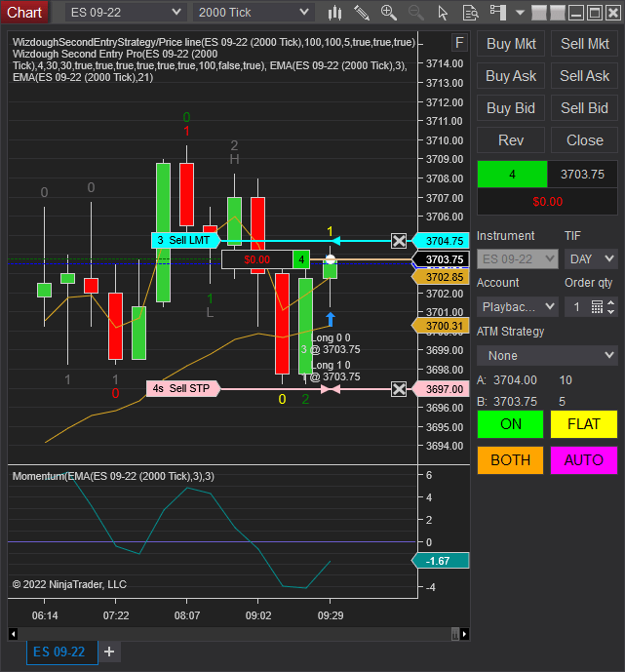This screenshot has height=672, width=625.
Task: Click second gray link window button
Action: 557,13
